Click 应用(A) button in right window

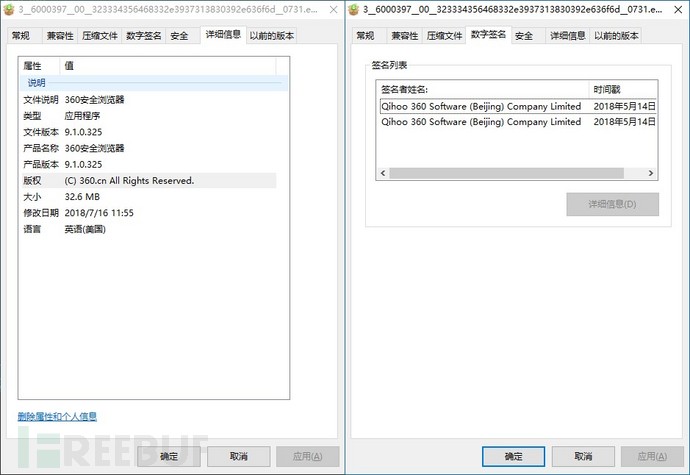[653, 457]
